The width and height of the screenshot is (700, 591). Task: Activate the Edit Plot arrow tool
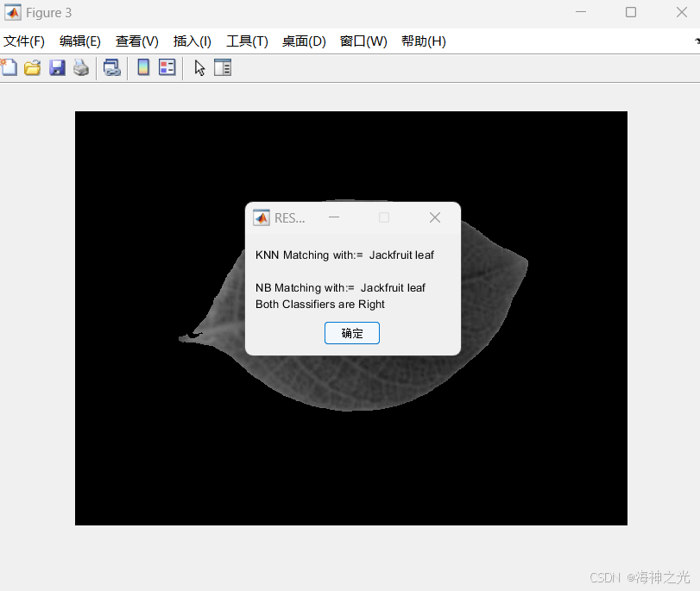click(x=199, y=67)
